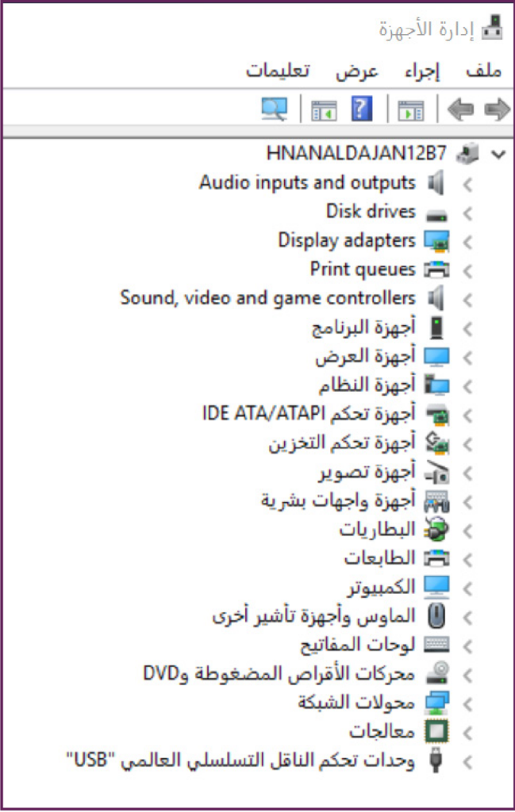Open the إجراء menu
Image resolution: width=515 pixels, height=812 pixels.
[422, 71]
